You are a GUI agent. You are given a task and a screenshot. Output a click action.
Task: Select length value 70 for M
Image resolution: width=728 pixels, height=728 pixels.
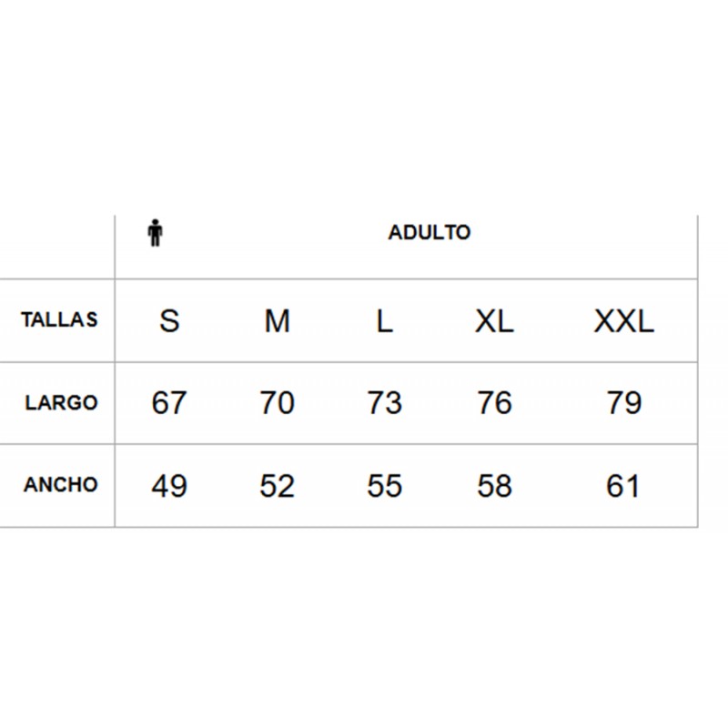click(278, 402)
